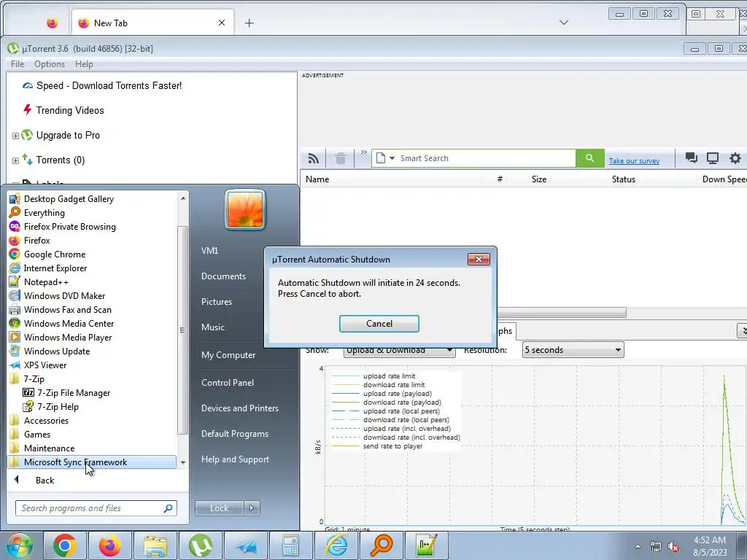747x560 pixels.
Task: Open the Upload & Download show dropdown
Action: click(x=399, y=351)
